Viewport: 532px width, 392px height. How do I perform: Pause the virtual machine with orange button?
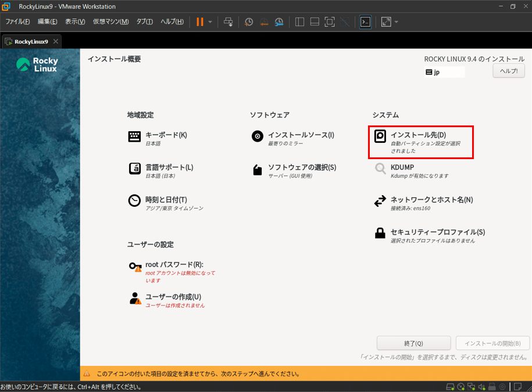coord(200,21)
